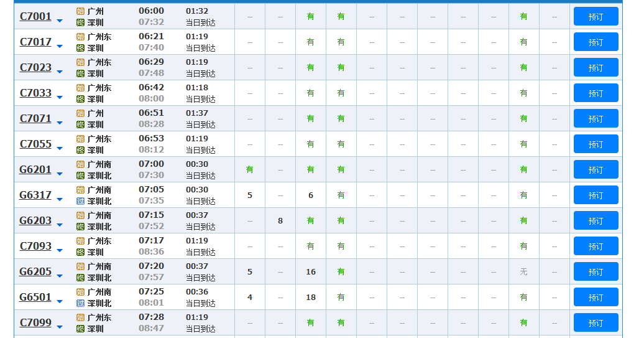Expand stop list arrow for C7071
Viewport: 644px width, 338px height.
click(x=60, y=123)
